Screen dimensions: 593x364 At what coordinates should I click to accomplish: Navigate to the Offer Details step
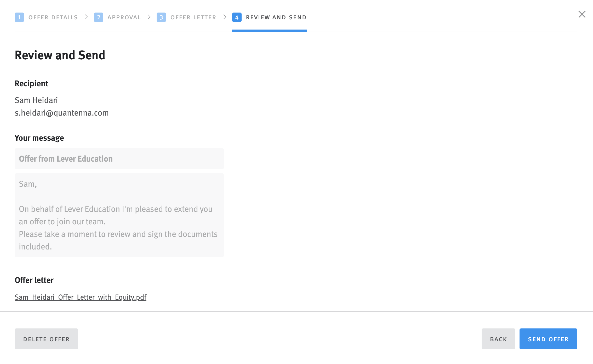pos(53,17)
